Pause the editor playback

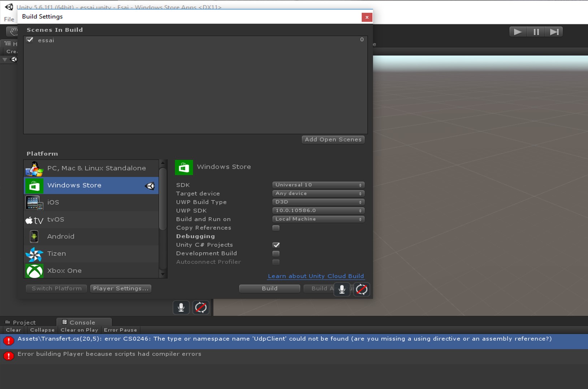[x=536, y=32]
